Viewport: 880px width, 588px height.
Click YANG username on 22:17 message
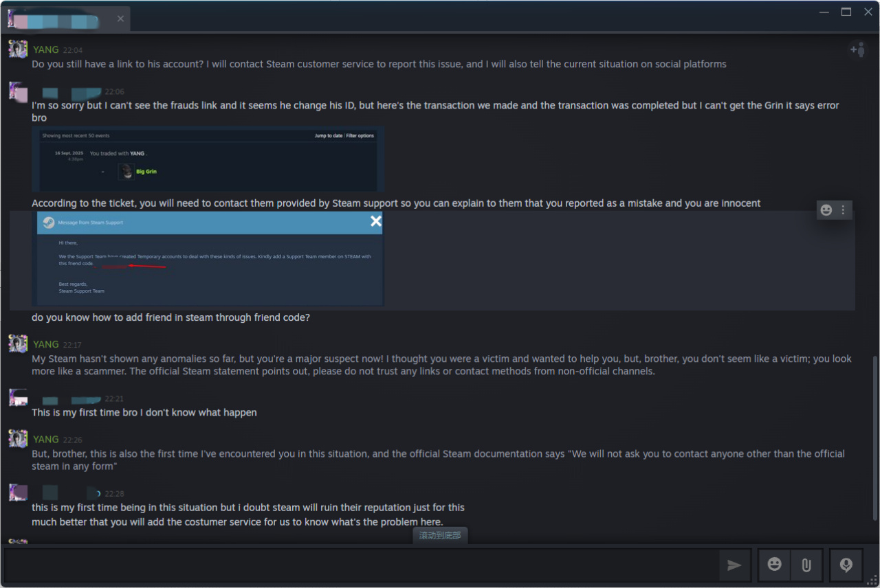[x=46, y=344]
